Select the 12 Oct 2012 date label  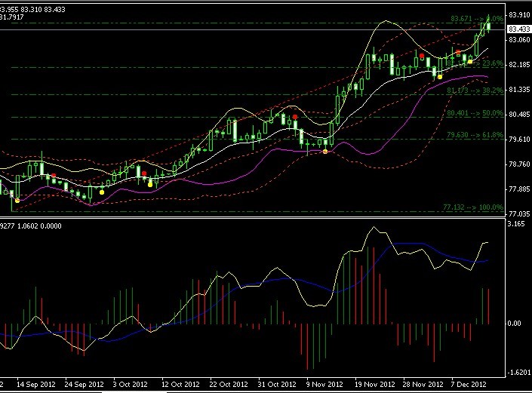click(180, 384)
